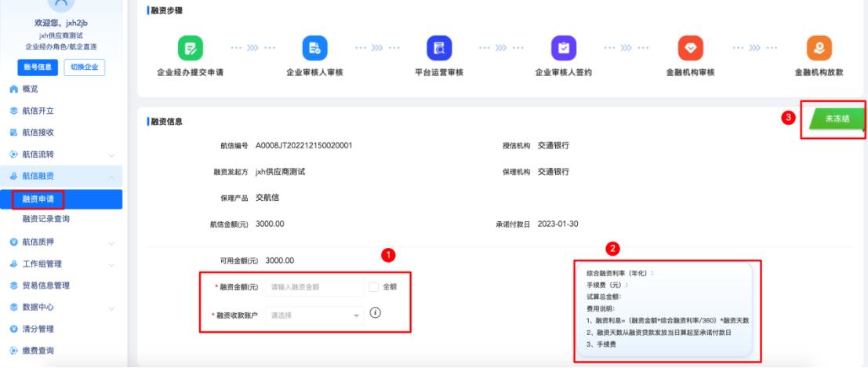This screenshot has height=368, width=868.
Task: Click the 企业审核人签约 step icon
Action: coord(563,48)
